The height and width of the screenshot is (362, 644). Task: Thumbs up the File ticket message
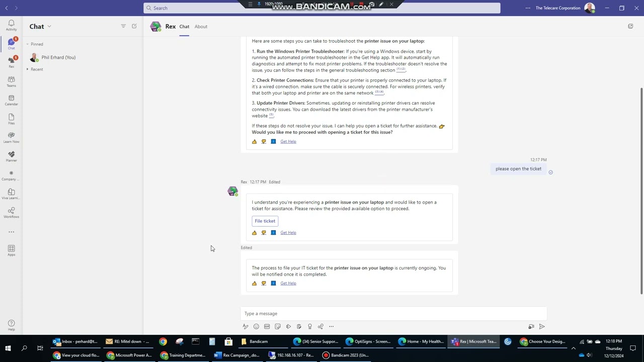coord(254,233)
